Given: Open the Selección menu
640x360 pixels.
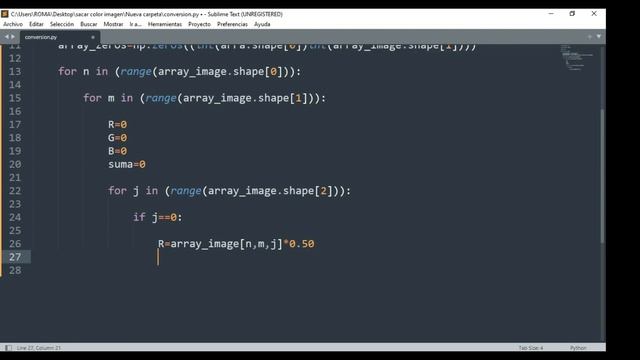Looking at the screenshot, I should [62, 24].
